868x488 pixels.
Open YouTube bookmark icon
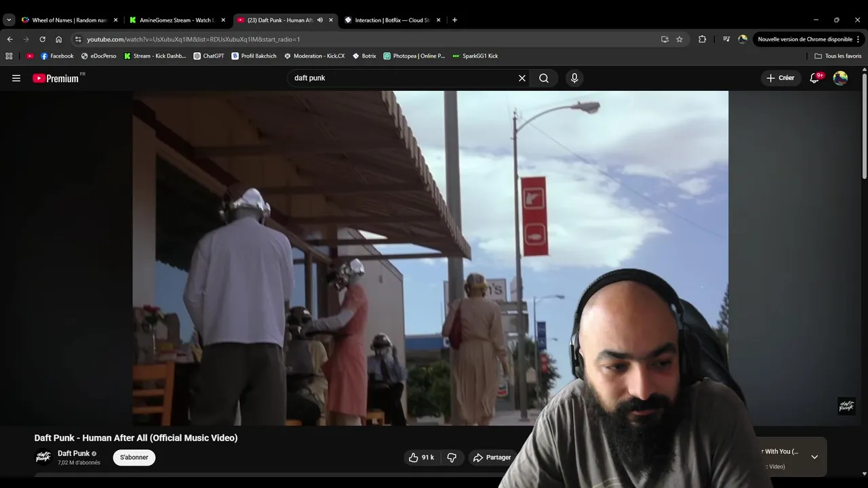click(x=30, y=56)
